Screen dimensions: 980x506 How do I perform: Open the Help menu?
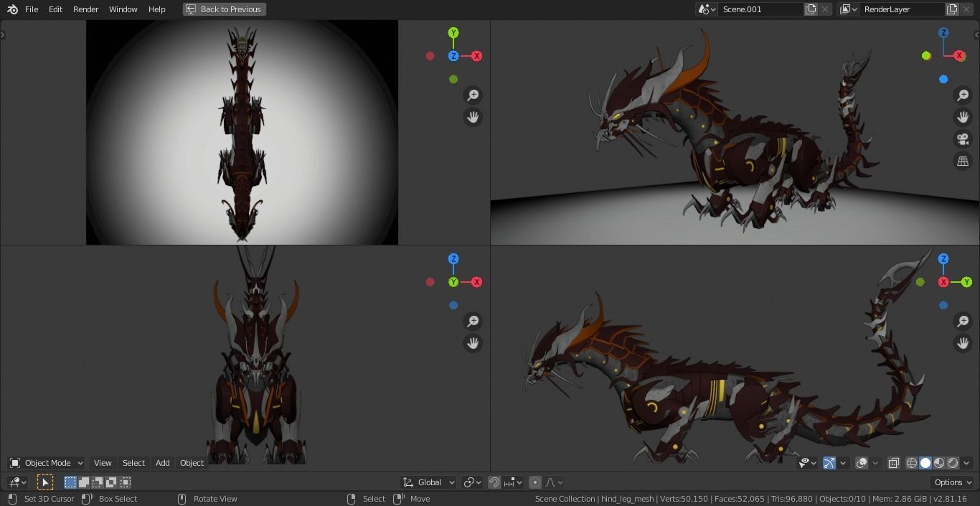156,9
